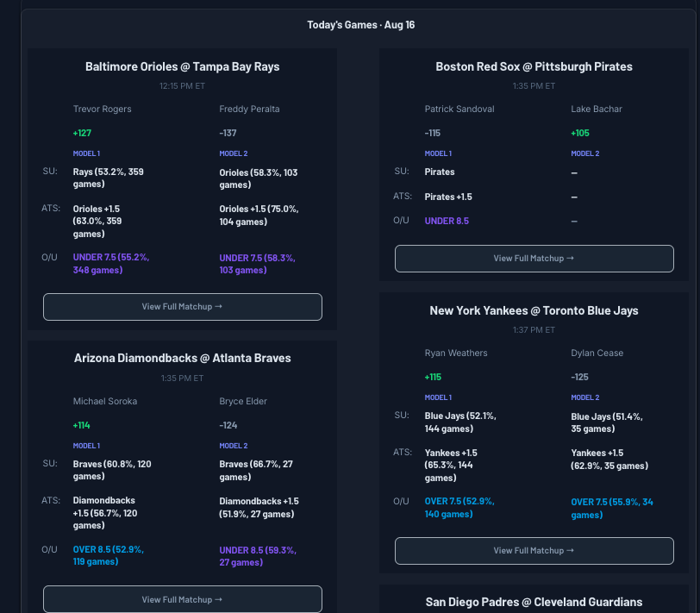Click Braves (60.8%, 120 games) SU pick
Viewport: 700px width, 613px height.
(112, 470)
